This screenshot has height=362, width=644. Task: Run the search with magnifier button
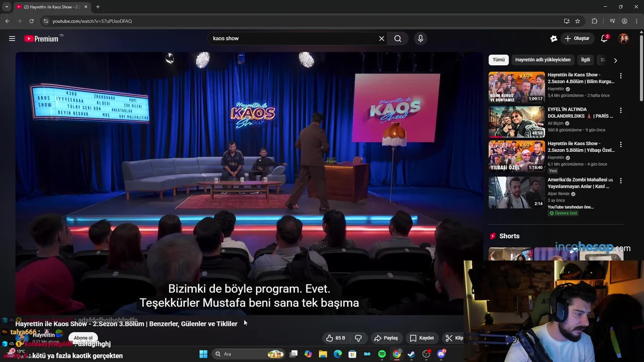[397, 39]
